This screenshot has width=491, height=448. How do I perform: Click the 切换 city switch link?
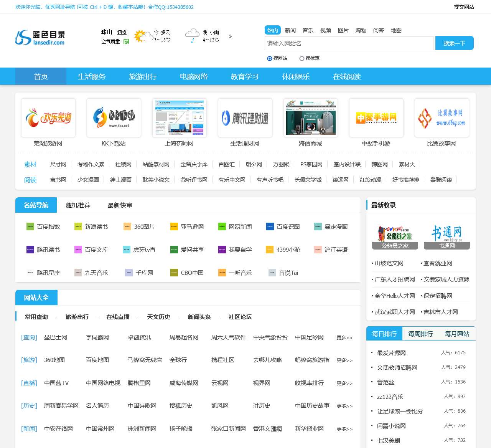click(x=122, y=32)
